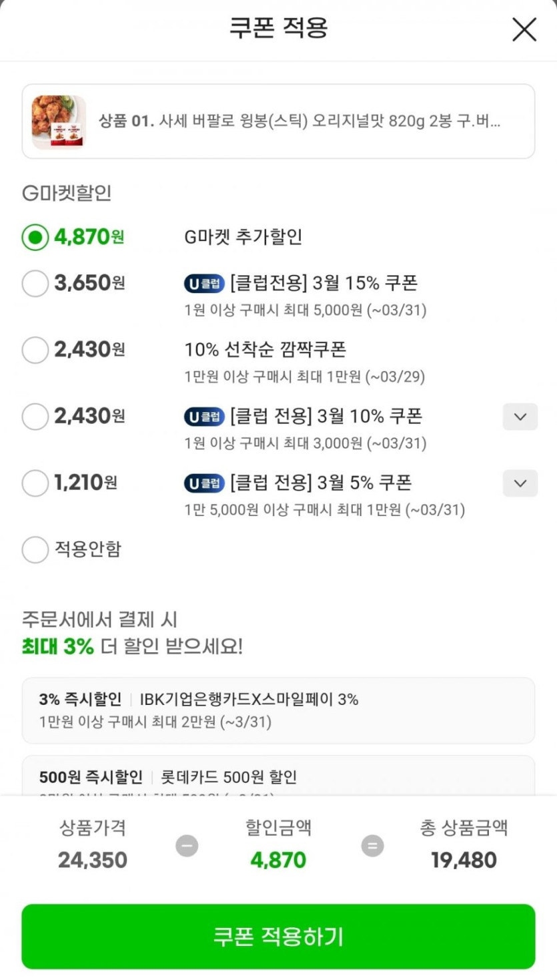Image resolution: width=557 pixels, height=980 pixels.
Task: Pick the 1,210원 club 5% coupon radio
Action: (x=35, y=483)
